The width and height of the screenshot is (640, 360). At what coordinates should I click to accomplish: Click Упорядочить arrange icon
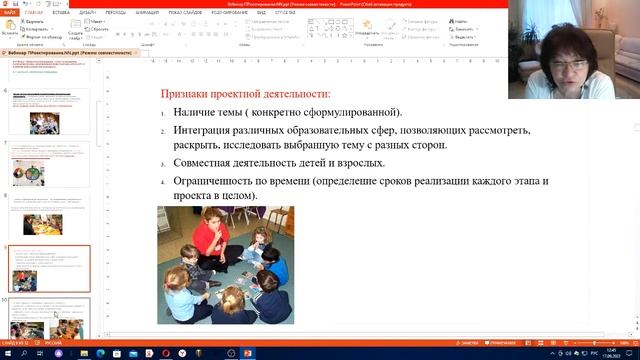click(x=367, y=24)
